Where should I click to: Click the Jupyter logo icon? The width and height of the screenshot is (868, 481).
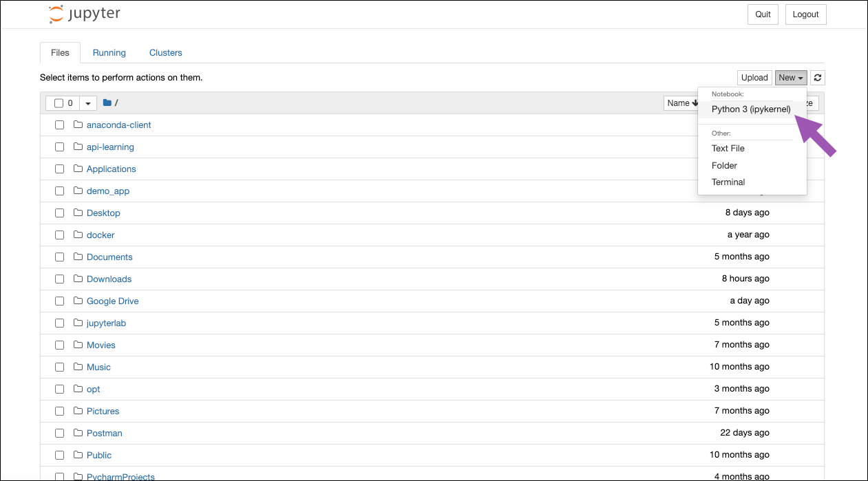pyautogui.click(x=56, y=14)
